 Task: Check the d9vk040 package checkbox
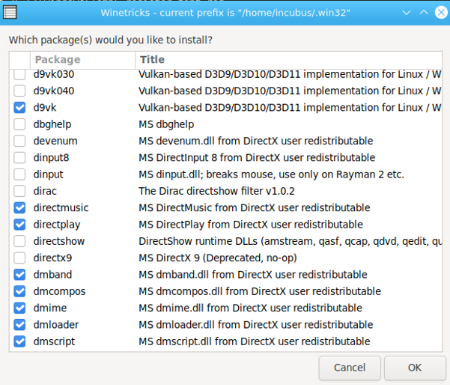[20, 91]
